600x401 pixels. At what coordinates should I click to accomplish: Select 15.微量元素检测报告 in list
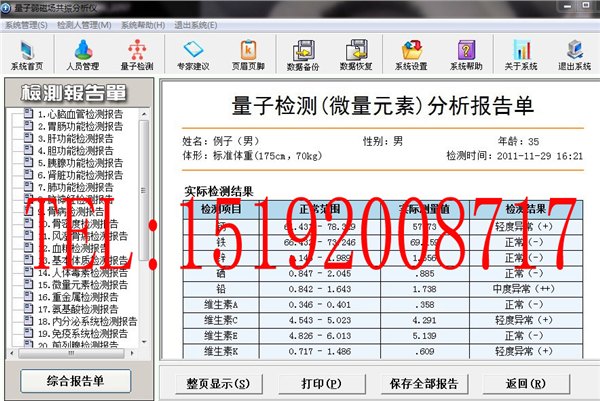pos(83,285)
